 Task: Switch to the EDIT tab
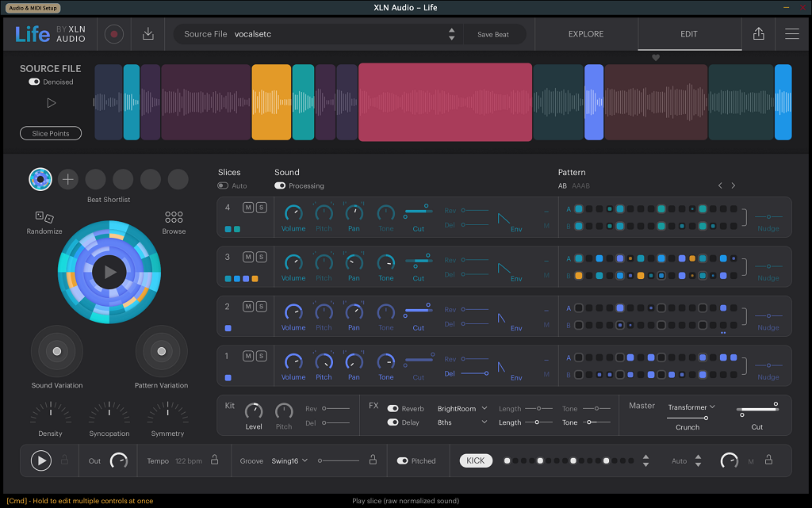coord(689,34)
